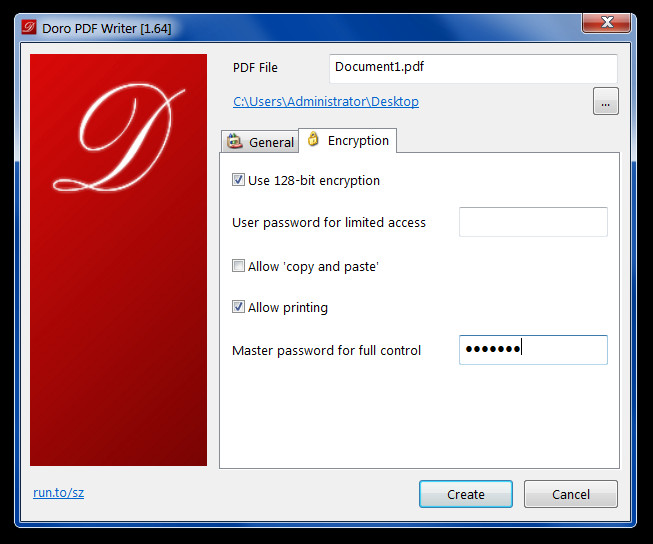
Task: Click the 'PDF File' label
Action: tap(255, 67)
